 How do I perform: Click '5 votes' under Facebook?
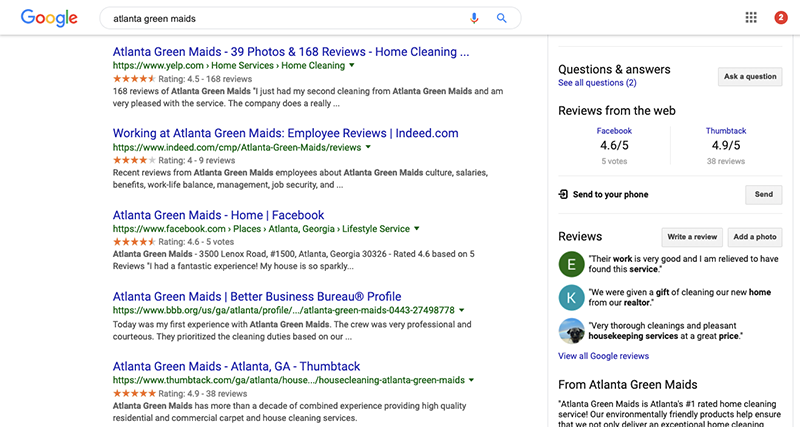(614, 161)
